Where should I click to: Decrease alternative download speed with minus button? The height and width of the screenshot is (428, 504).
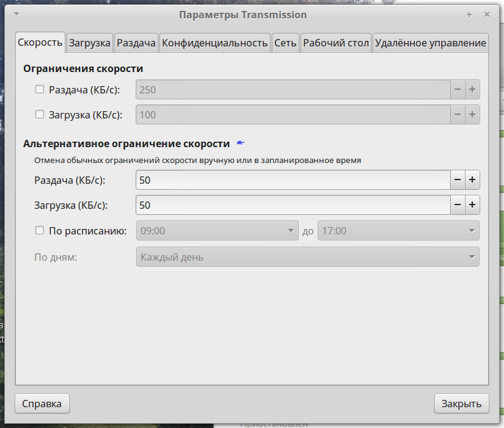458,205
